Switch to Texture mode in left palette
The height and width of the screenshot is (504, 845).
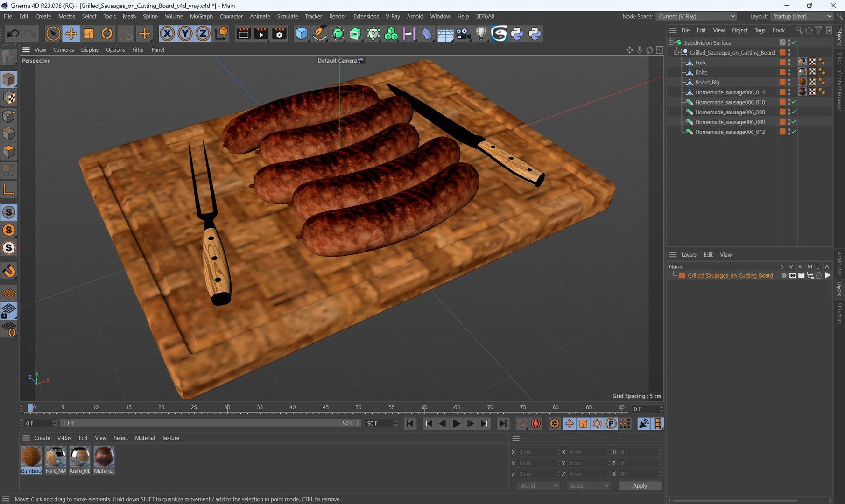click(x=9, y=98)
